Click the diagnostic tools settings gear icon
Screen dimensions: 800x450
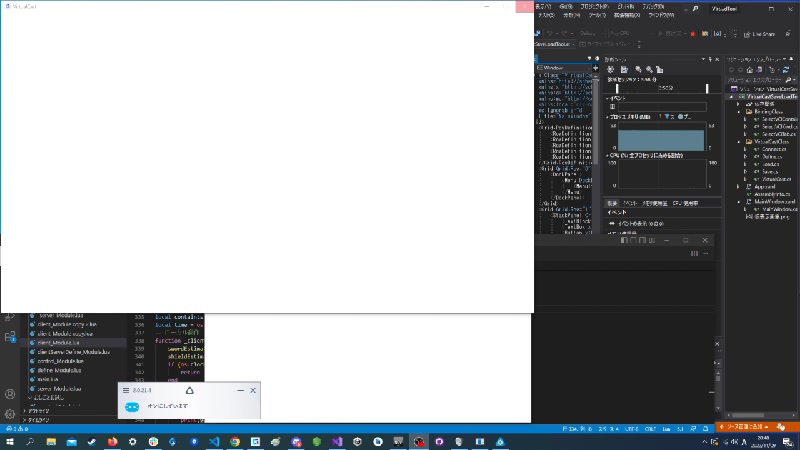click(x=611, y=69)
